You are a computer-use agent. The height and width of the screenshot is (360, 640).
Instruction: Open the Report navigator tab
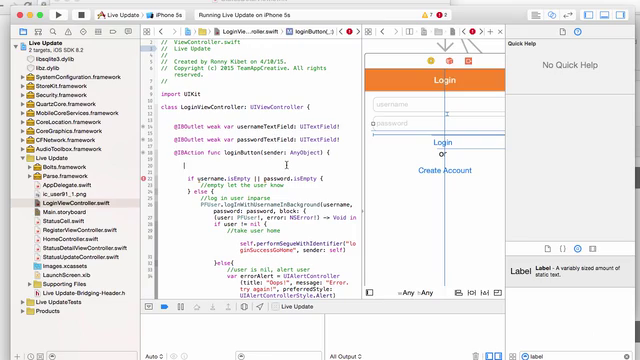tap(128, 31)
